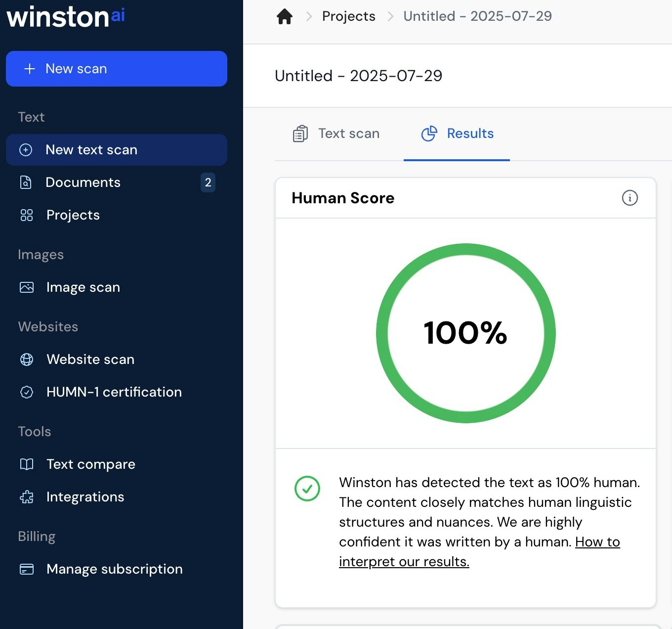Open HUMN-1 certification page

pyautogui.click(x=117, y=392)
